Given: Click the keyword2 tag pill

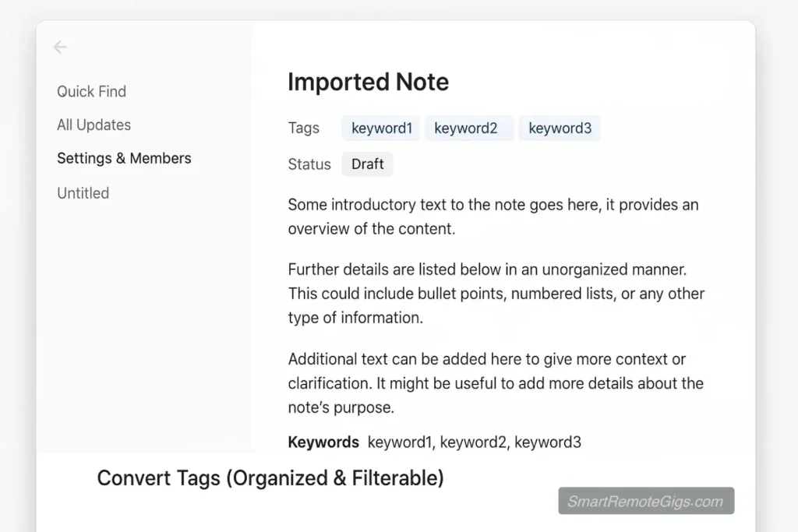Looking at the screenshot, I should (469, 128).
